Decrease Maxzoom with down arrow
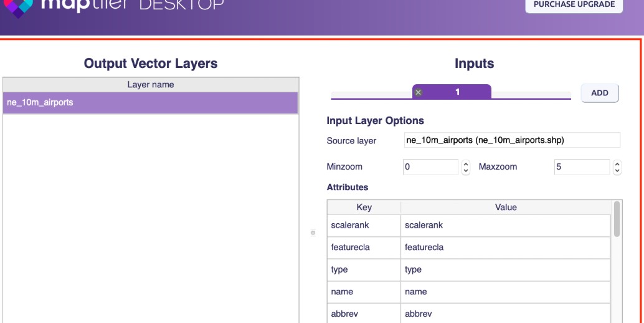 617,170
